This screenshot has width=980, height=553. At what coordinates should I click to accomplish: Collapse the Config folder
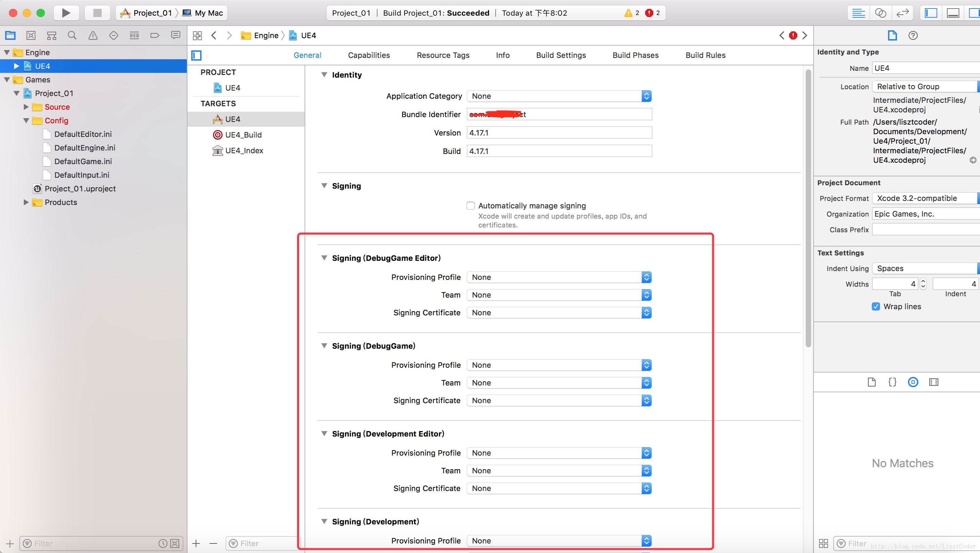coord(26,120)
